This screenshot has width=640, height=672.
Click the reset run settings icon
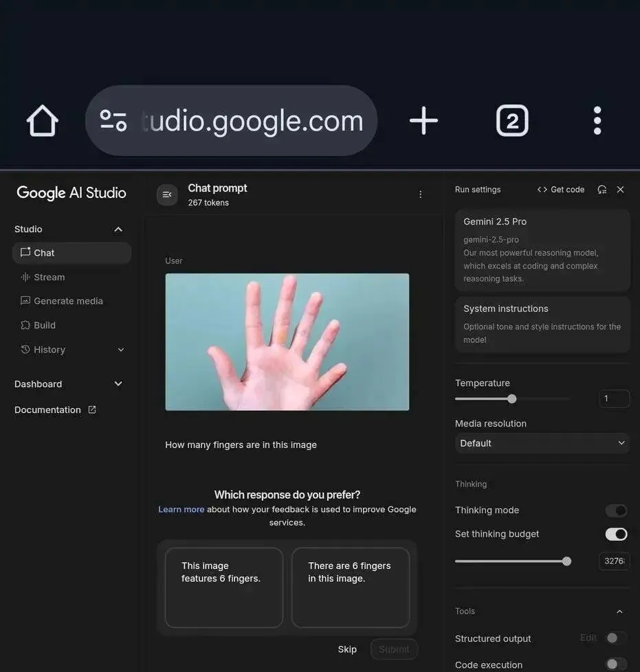(600, 188)
